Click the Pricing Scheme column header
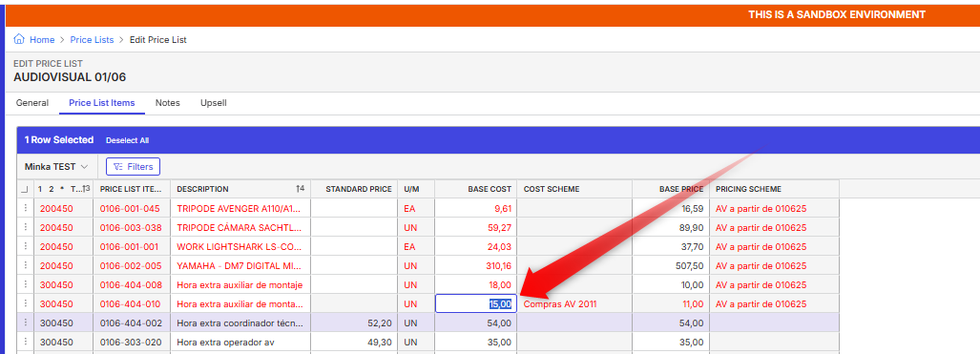The image size is (980, 354). (775, 189)
